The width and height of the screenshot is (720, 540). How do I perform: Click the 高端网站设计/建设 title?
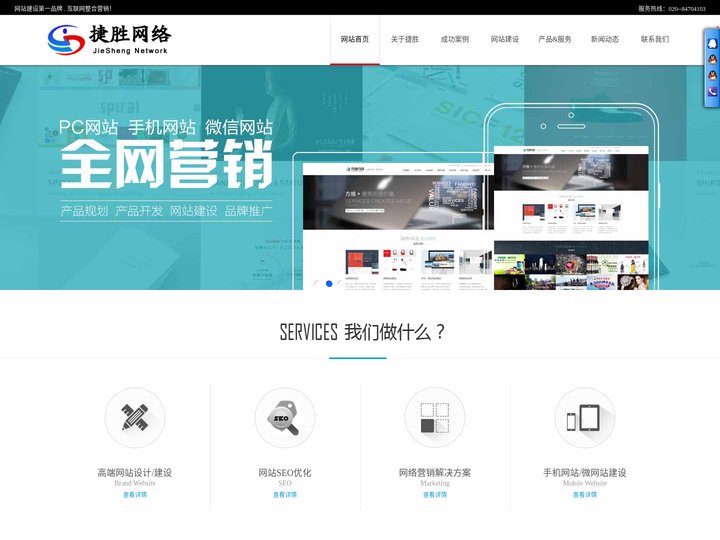[135, 472]
